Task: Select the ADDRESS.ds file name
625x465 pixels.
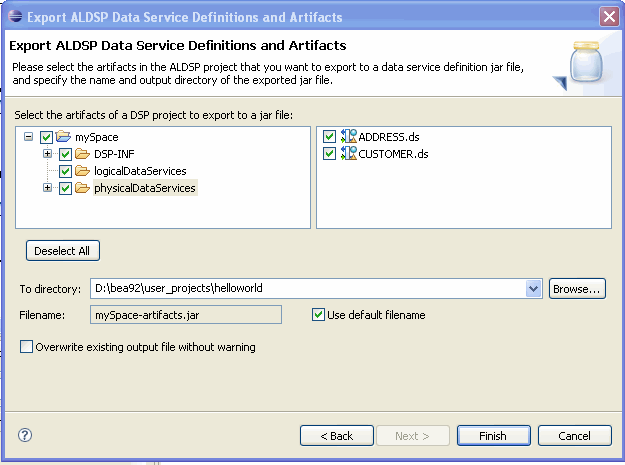Action: 389,137
